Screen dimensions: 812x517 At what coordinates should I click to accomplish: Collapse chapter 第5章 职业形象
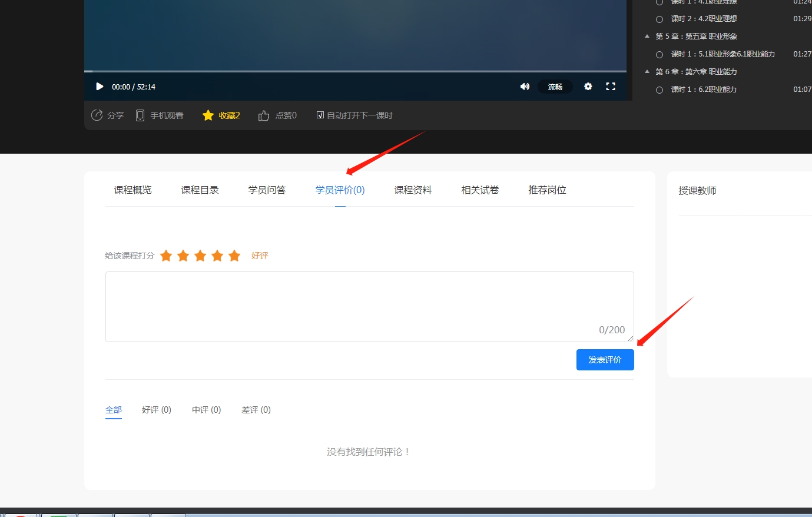647,37
